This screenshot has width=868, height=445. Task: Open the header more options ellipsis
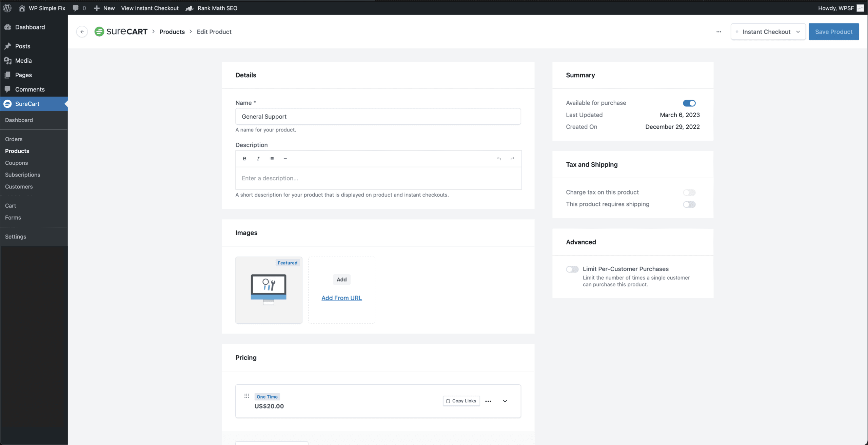[x=718, y=32]
